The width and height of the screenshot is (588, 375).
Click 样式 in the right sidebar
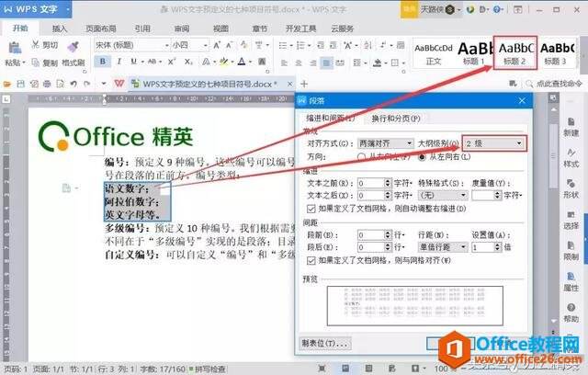point(571,158)
